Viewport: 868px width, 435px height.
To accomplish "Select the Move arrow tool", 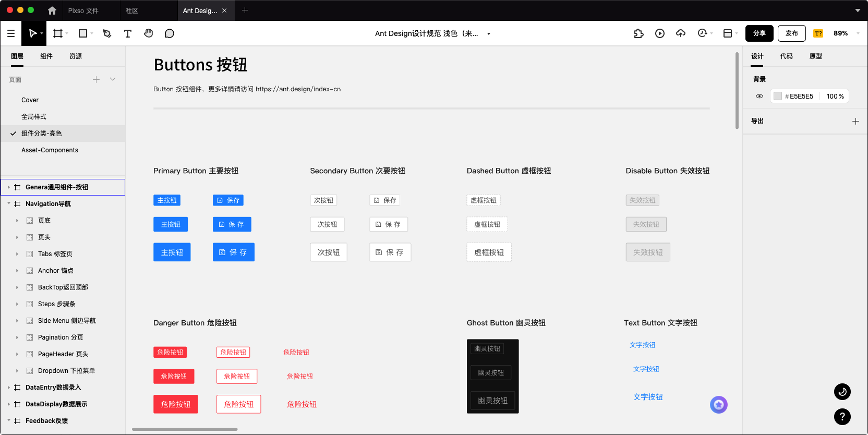I will pyautogui.click(x=32, y=33).
